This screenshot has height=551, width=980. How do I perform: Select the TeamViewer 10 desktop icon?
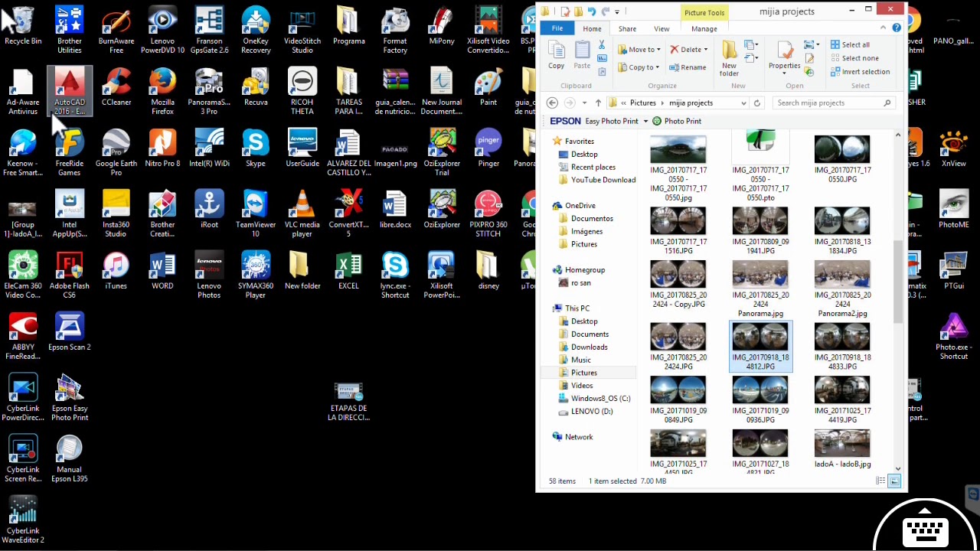tap(256, 214)
